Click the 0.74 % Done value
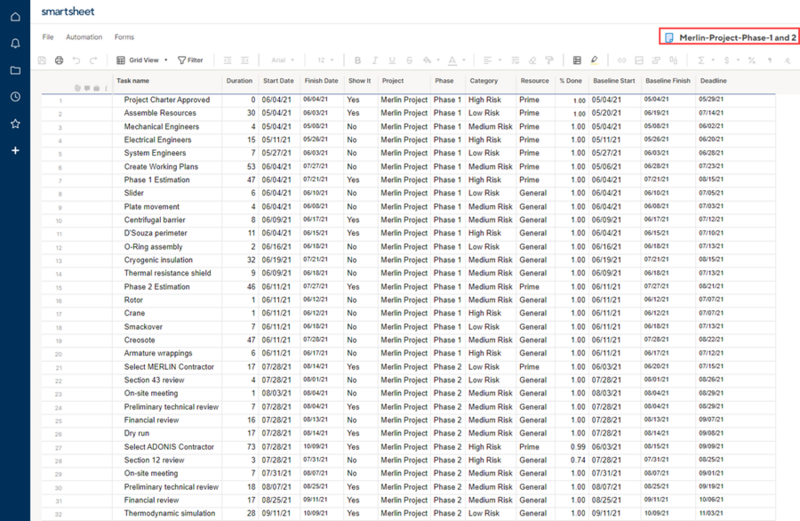The image size is (800, 521). (x=578, y=460)
